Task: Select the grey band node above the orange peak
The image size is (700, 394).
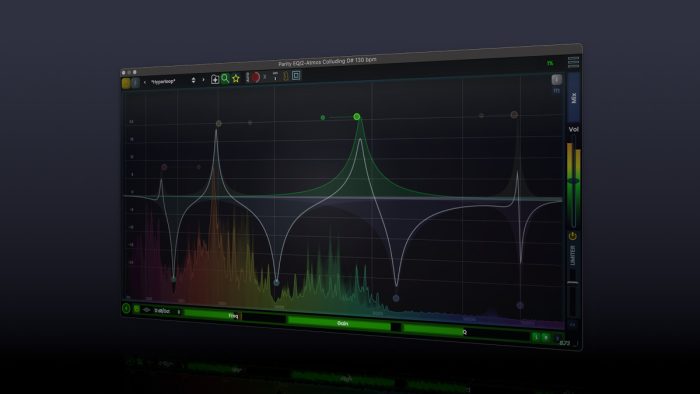Action: coord(219,123)
